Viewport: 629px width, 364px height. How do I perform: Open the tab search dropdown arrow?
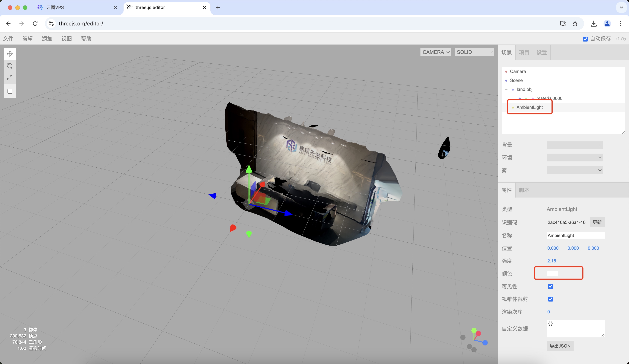point(622,7)
